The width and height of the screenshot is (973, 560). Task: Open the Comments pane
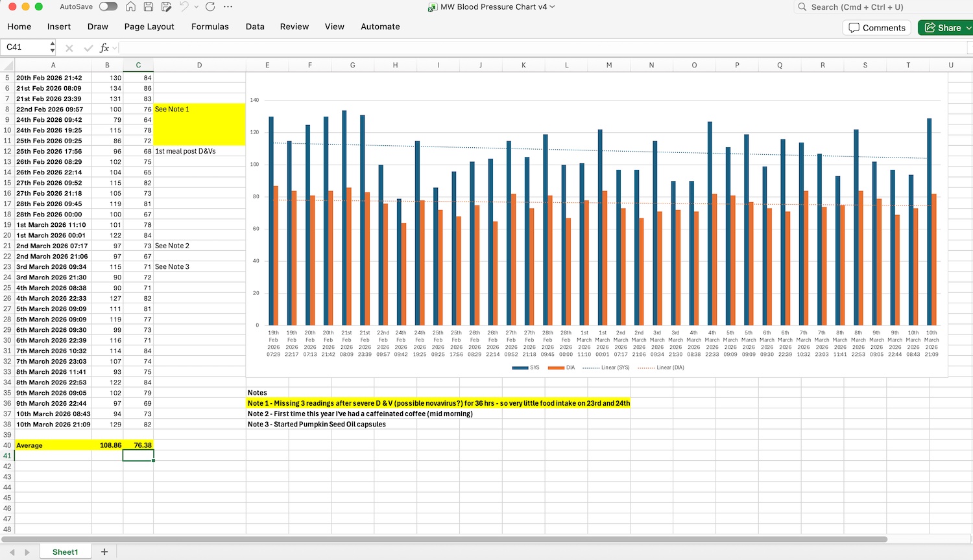876,28
